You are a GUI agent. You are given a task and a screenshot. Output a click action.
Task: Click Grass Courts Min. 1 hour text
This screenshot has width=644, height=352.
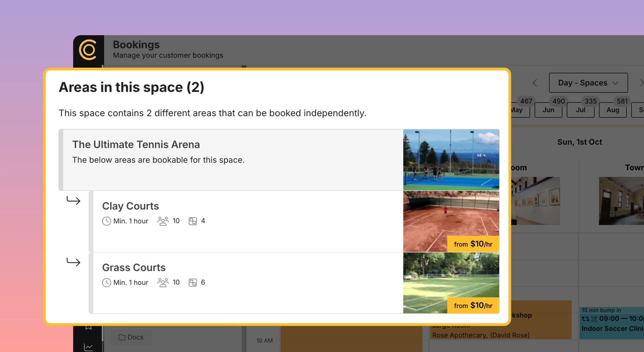coord(131,283)
